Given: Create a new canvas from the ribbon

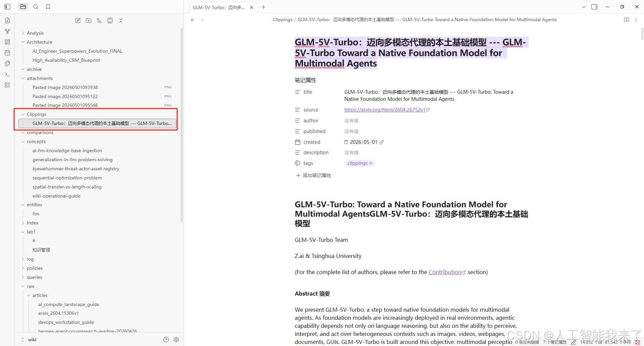Looking at the screenshot, I should (7, 42).
